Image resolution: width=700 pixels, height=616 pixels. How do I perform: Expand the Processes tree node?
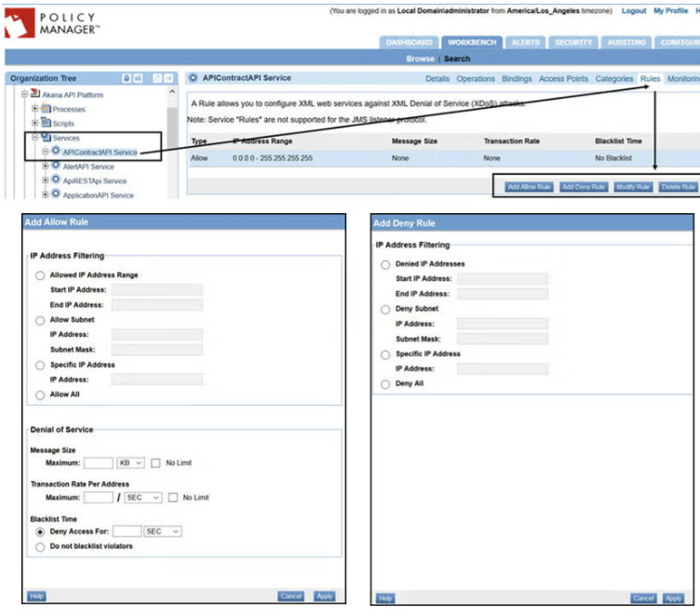click(x=34, y=109)
